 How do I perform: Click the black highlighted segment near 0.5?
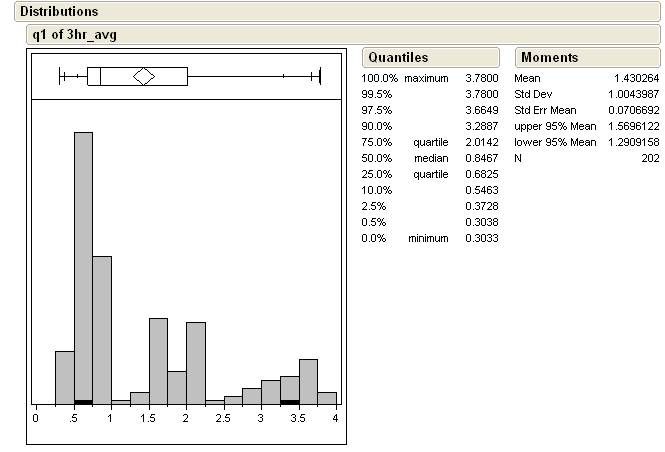(83, 401)
